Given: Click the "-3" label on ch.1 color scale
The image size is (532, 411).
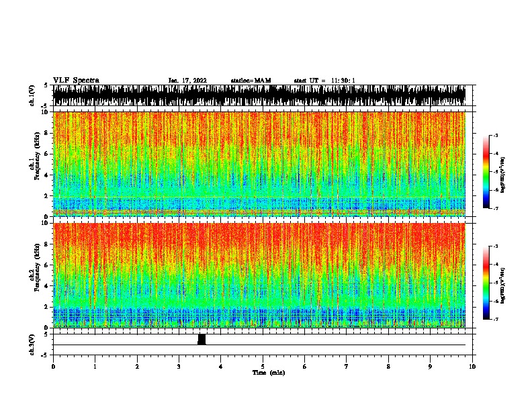Looking at the screenshot, I should 496,135.
